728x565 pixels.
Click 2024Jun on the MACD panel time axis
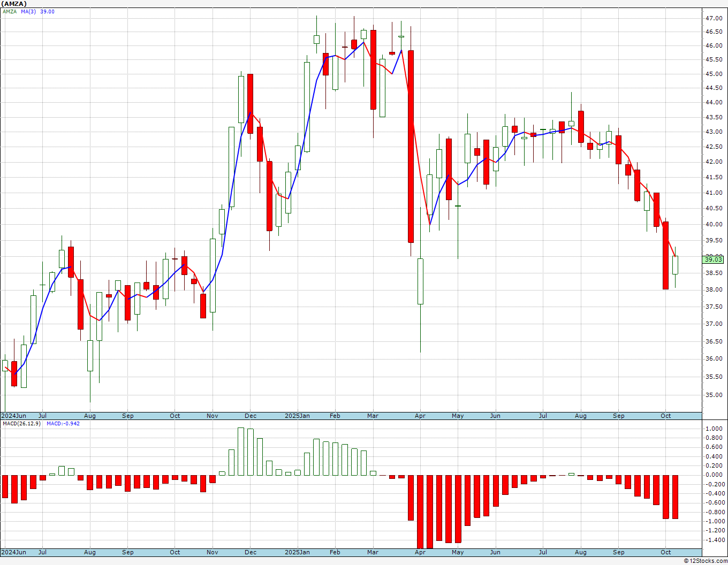click(x=13, y=552)
